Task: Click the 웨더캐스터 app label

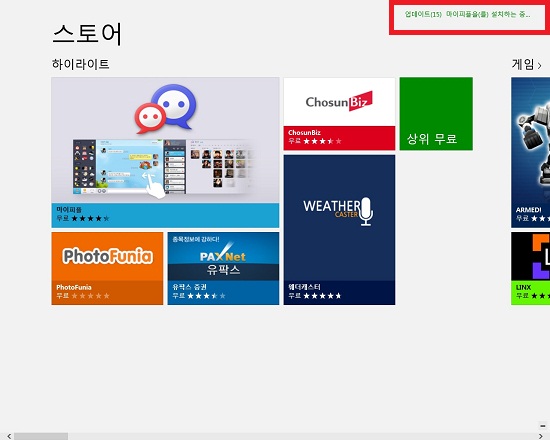Action: click(304, 287)
